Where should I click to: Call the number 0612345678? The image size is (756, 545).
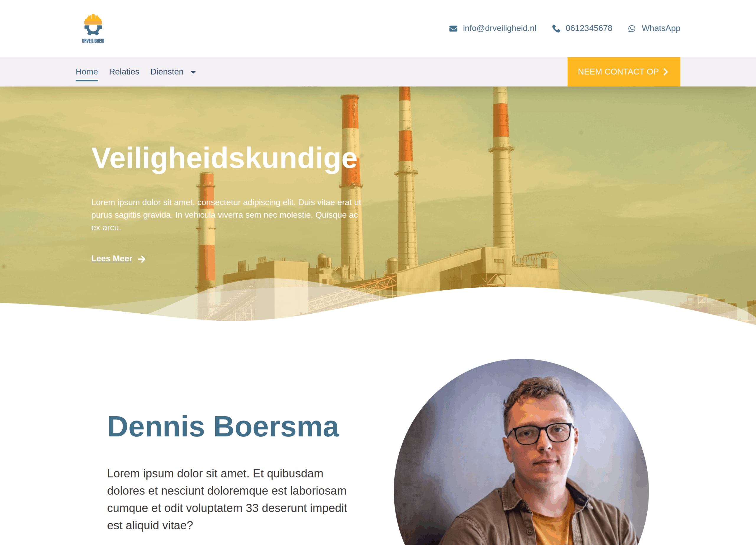click(x=589, y=28)
